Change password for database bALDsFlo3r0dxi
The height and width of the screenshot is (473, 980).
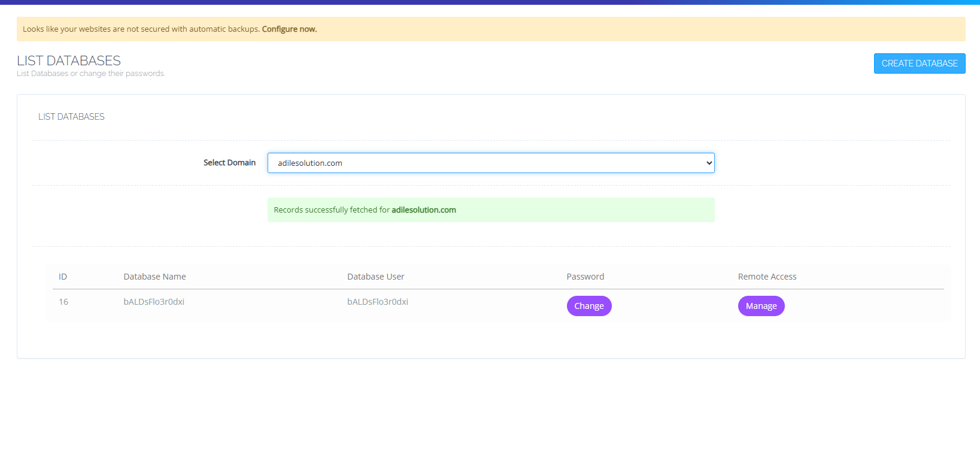pos(588,306)
